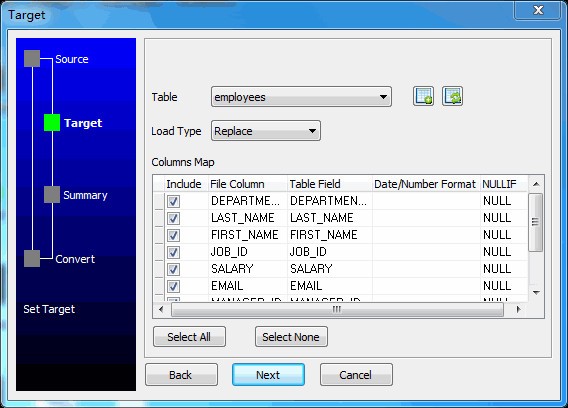The width and height of the screenshot is (568, 408).
Task: Click the refresh tables icon
Action: tap(452, 96)
